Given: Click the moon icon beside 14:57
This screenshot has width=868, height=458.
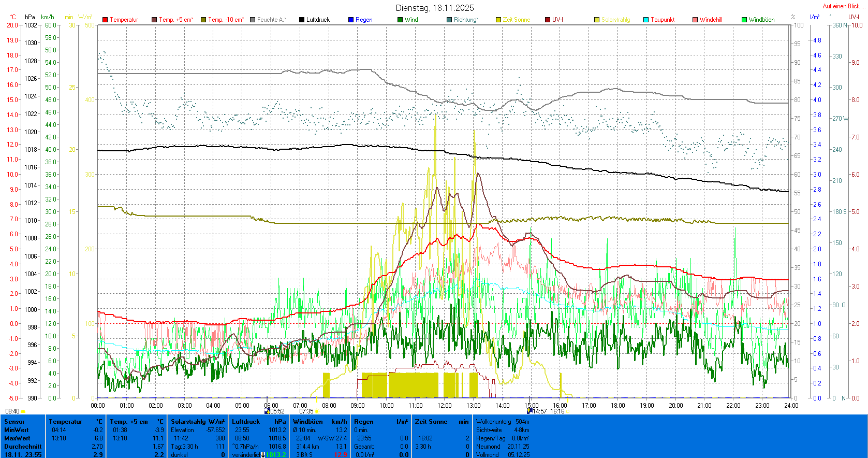Looking at the screenshot, I should 529,411.
